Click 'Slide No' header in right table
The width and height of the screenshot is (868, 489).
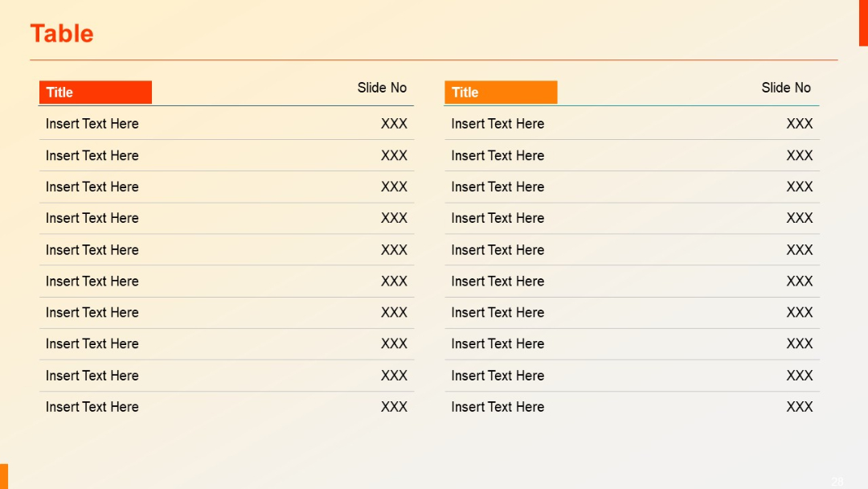[786, 88]
